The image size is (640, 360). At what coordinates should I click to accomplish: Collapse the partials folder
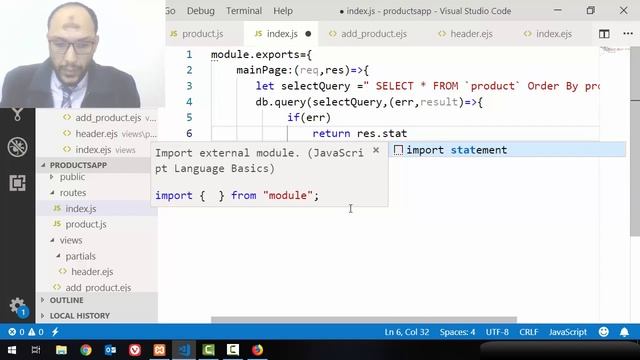click(80, 256)
